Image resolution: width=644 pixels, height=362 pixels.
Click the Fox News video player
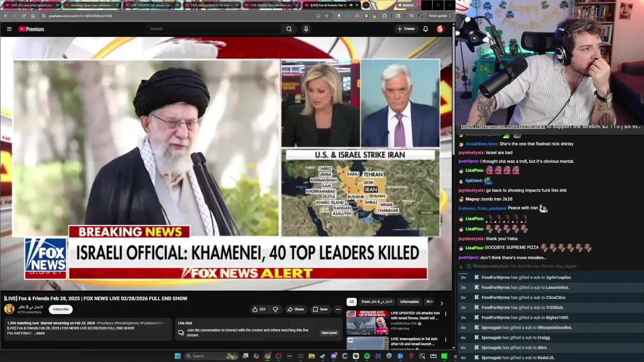(226, 163)
